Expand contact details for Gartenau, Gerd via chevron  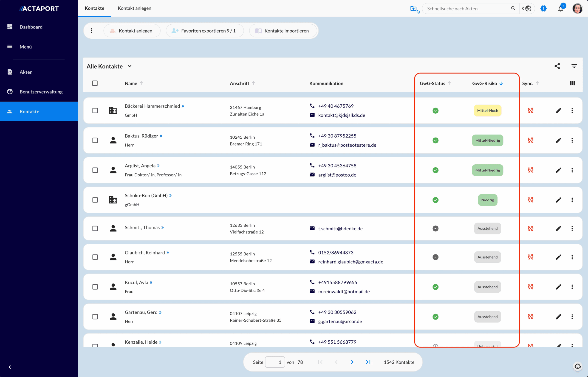pyautogui.click(x=161, y=312)
